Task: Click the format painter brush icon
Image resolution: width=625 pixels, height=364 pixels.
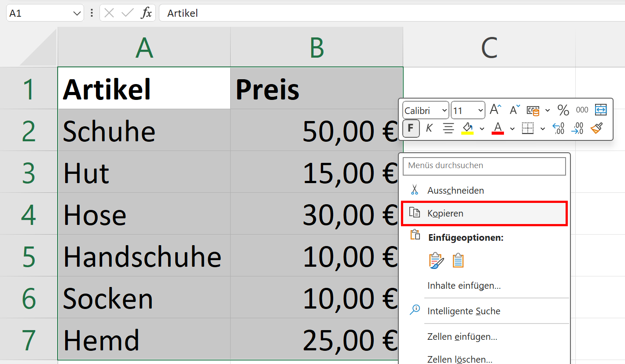Action: [596, 129]
